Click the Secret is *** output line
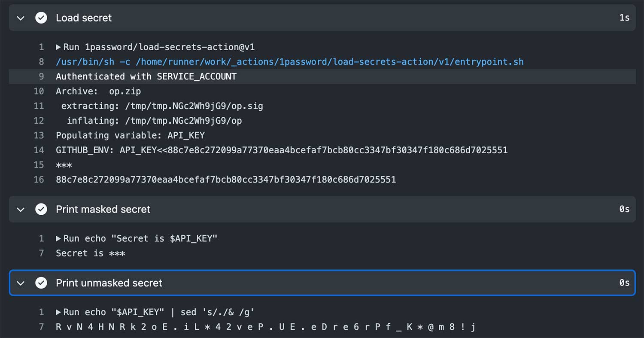 (91, 253)
